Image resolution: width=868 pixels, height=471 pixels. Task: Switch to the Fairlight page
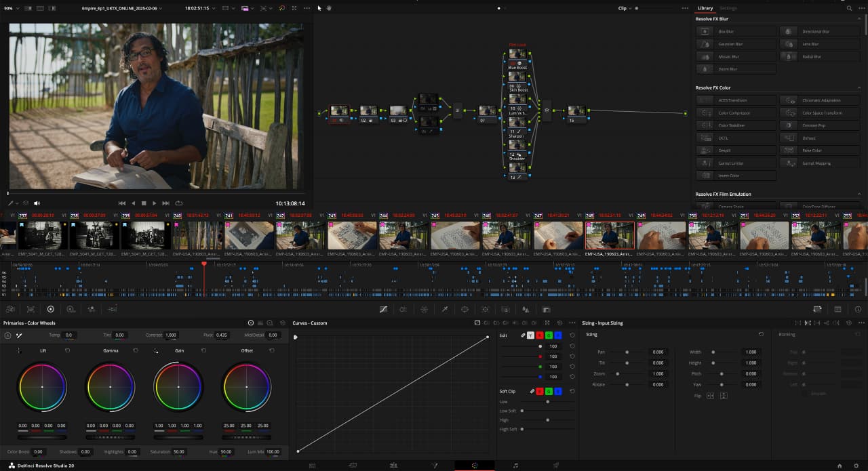(x=515, y=466)
